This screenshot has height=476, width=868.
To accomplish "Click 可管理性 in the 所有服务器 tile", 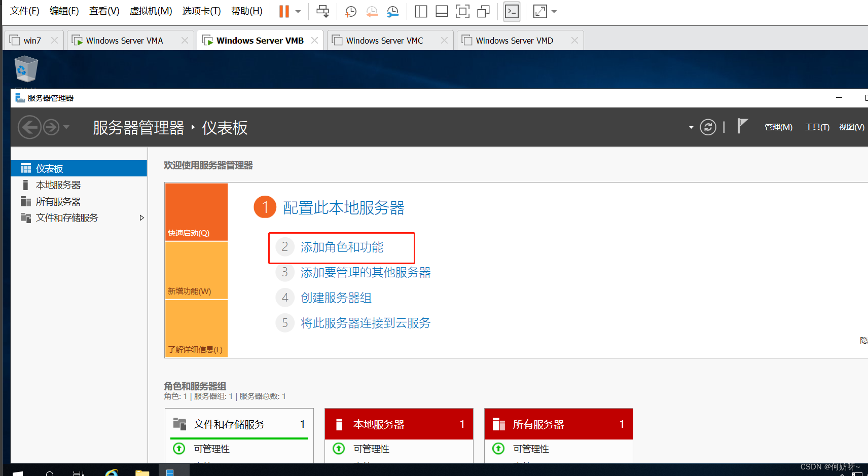I will (531, 449).
